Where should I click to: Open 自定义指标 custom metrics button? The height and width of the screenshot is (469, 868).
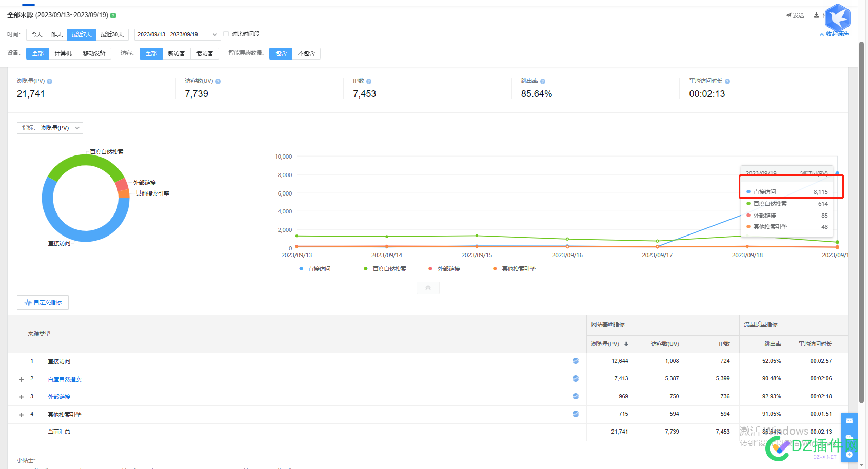tap(43, 302)
